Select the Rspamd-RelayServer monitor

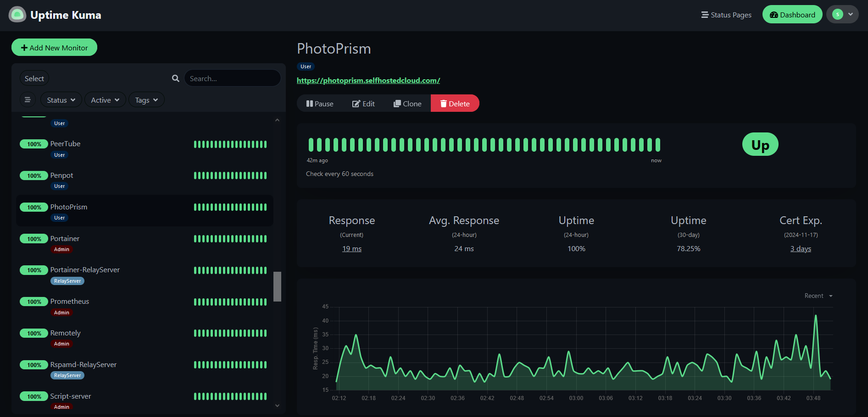coord(145,369)
